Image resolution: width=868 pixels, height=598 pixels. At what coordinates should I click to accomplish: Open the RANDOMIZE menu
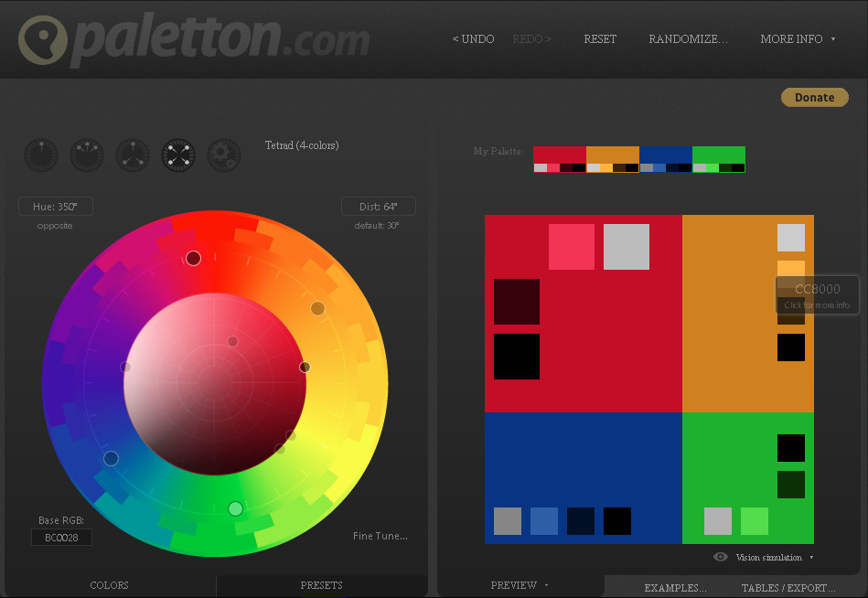pyautogui.click(x=688, y=38)
